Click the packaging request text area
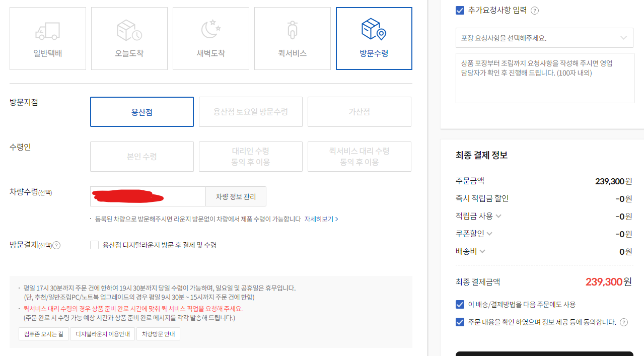This screenshot has width=644, height=356. click(x=545, y=78)
